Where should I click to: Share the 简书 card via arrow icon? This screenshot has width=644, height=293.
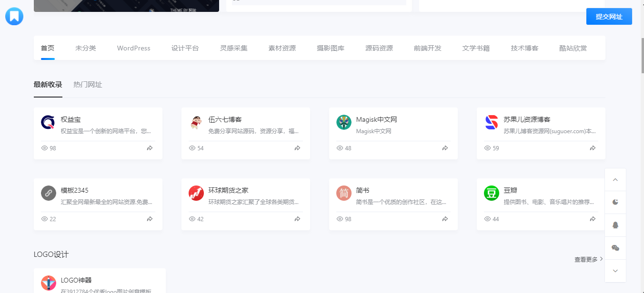click(x=445, y=219)
